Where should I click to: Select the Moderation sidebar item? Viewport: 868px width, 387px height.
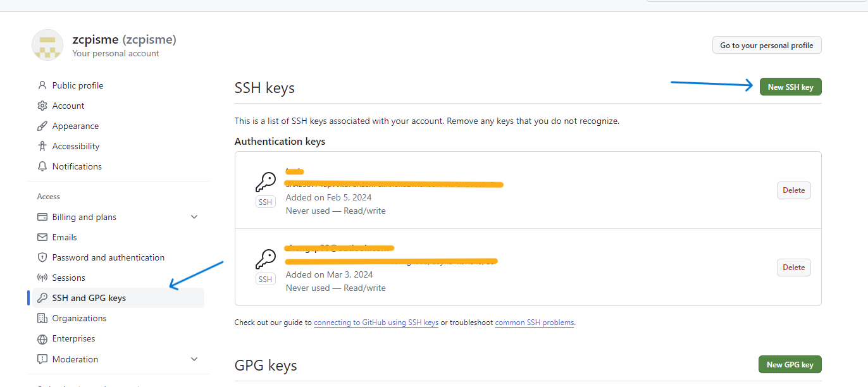118,359
